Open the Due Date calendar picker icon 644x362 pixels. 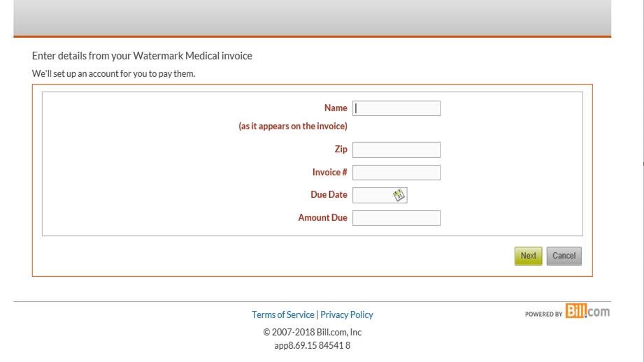pyautogui.click(x=399, y=195)
